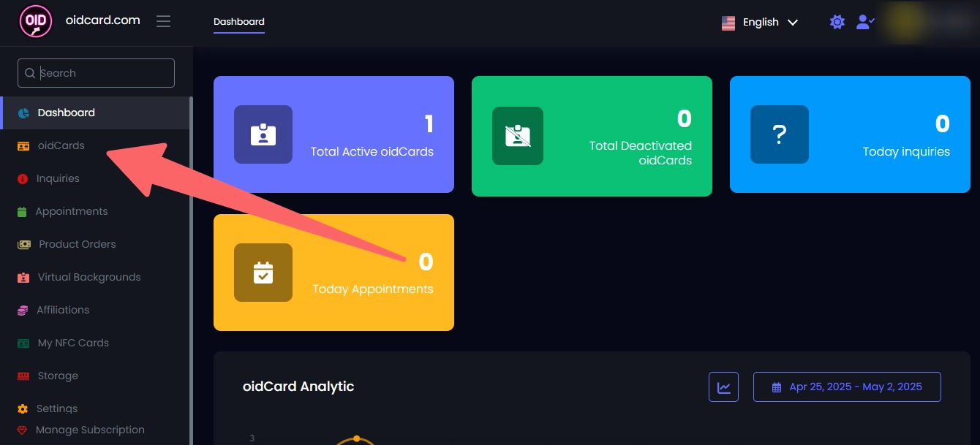Click the OID logo icon
Image resolution: width=980 pixels, height=445 pixels.
click(x=36, y=22)
